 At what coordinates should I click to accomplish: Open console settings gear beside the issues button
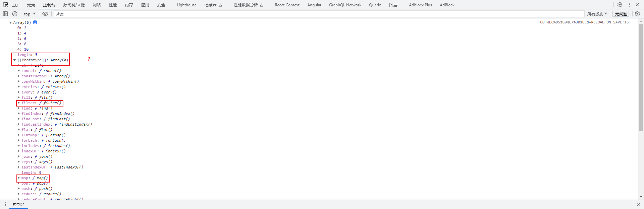tap(637, 14)
